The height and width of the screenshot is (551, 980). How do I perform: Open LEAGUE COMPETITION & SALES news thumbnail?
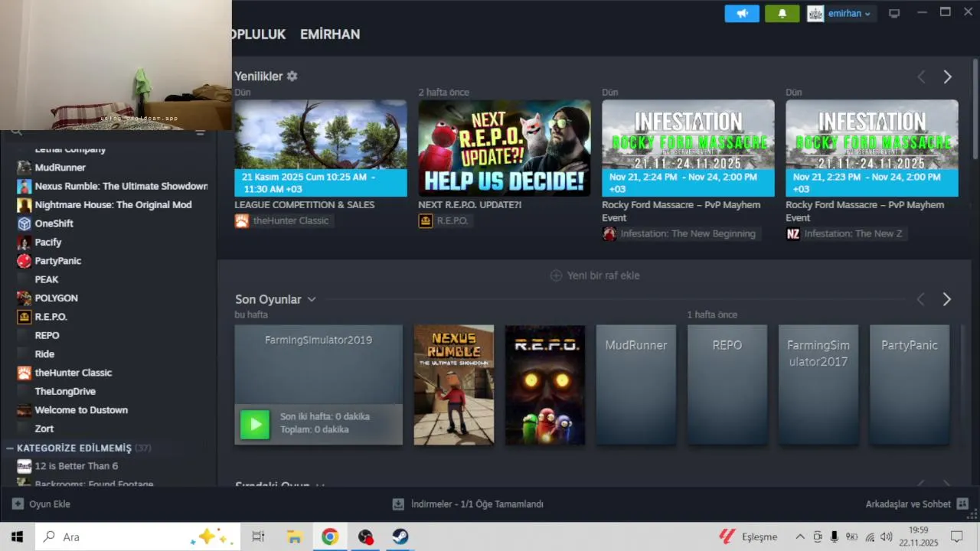point(321,148)
